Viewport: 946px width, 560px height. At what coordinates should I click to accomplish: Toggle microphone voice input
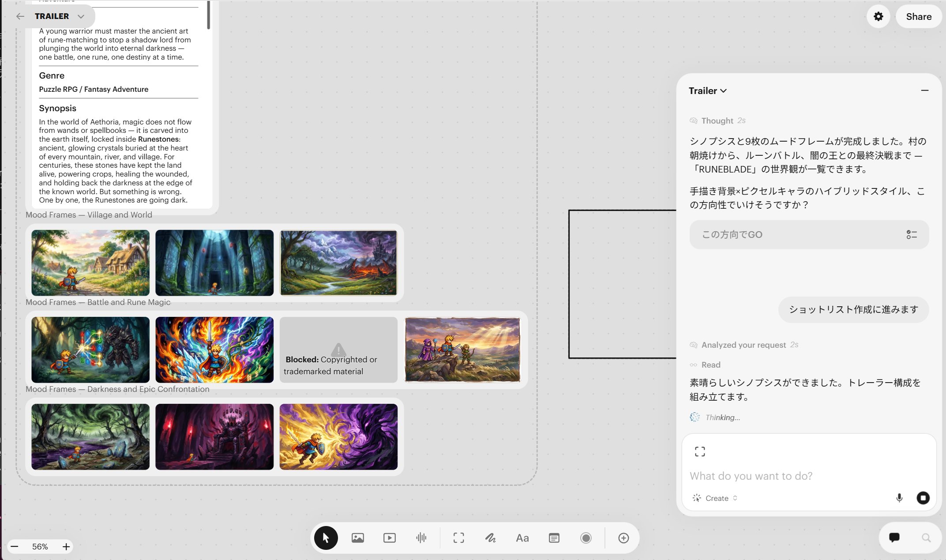coord(899,498)
